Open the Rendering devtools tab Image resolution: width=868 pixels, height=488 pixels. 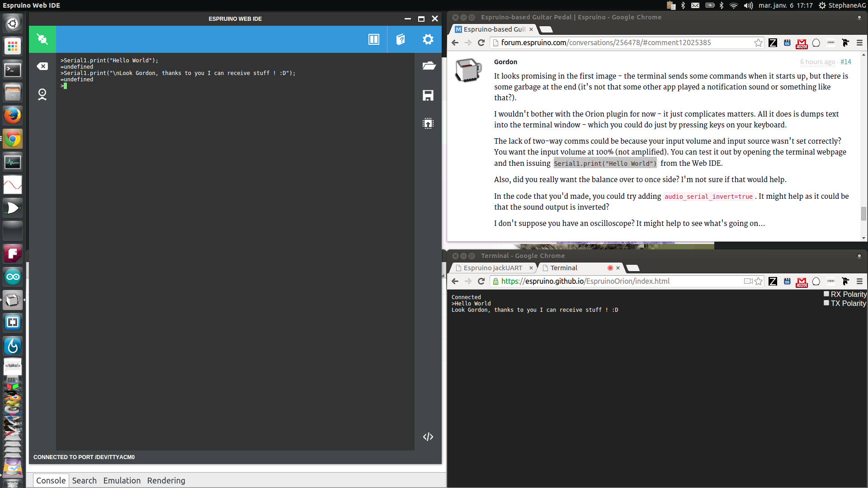[166, 480]
